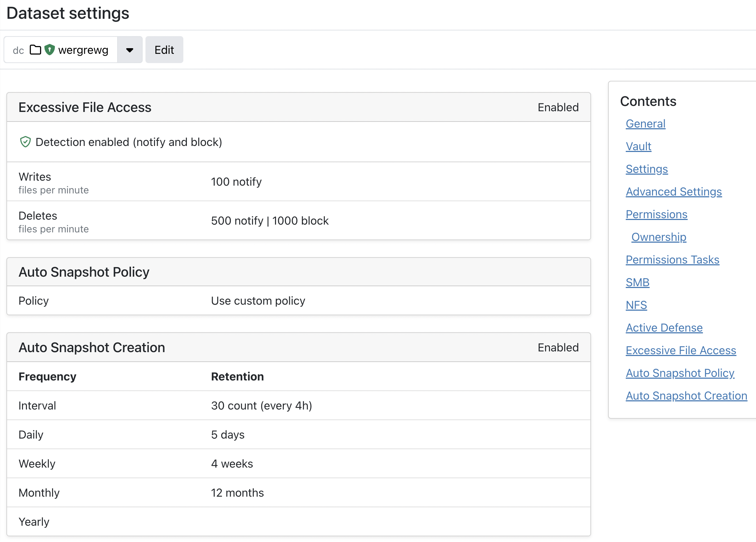This screenshot has width=756, height=542.
Task: Click Excessive File Access contents link
Action: 681,350
